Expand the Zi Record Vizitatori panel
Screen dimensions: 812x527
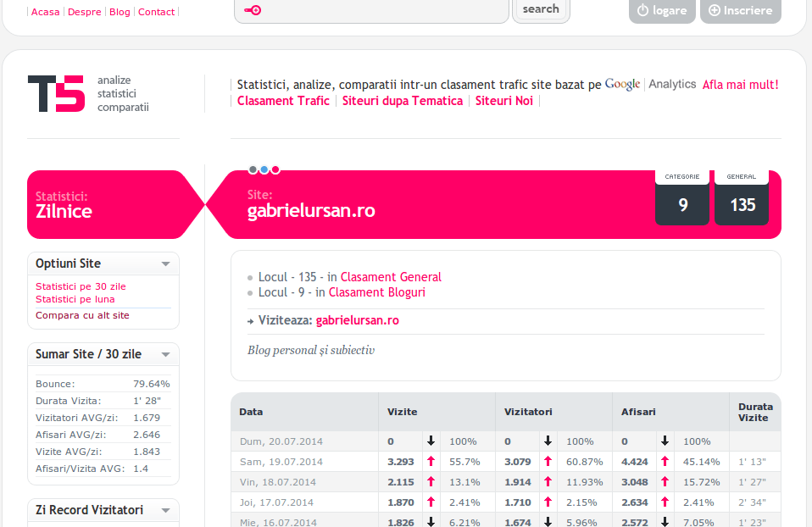[x=166, y=510]
